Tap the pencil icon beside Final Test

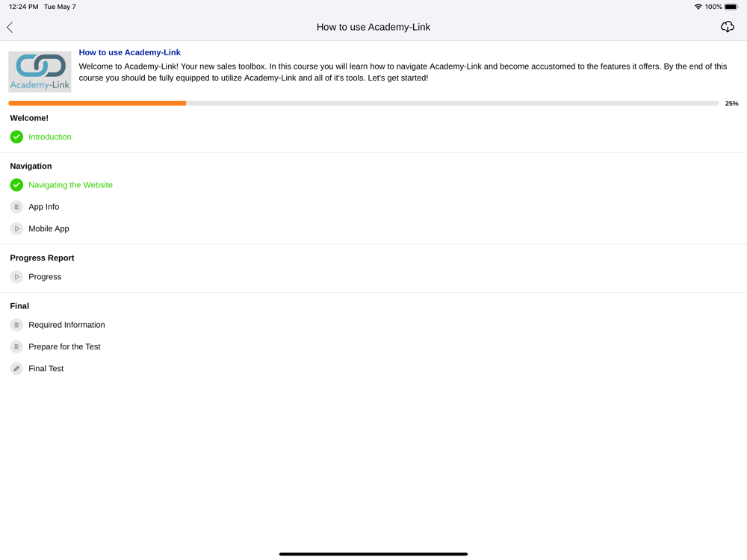click(x=16, y=369)
